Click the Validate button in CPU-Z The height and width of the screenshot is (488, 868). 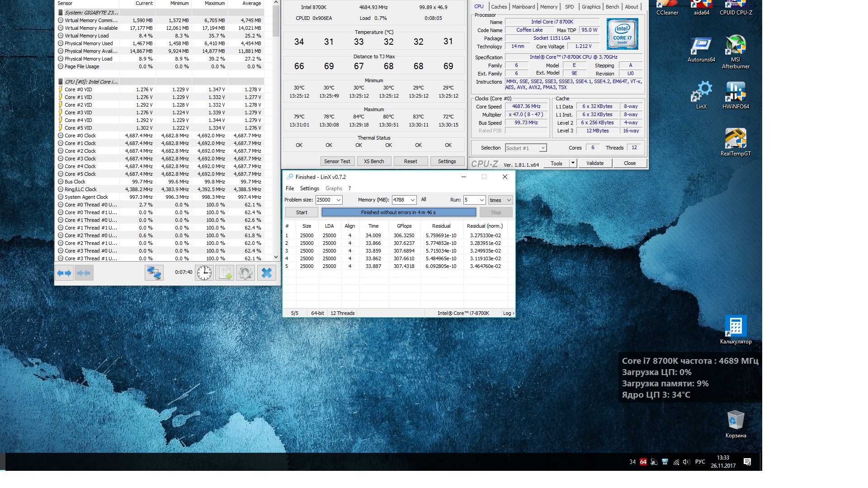pyautogui.click(x=595, y=163)
